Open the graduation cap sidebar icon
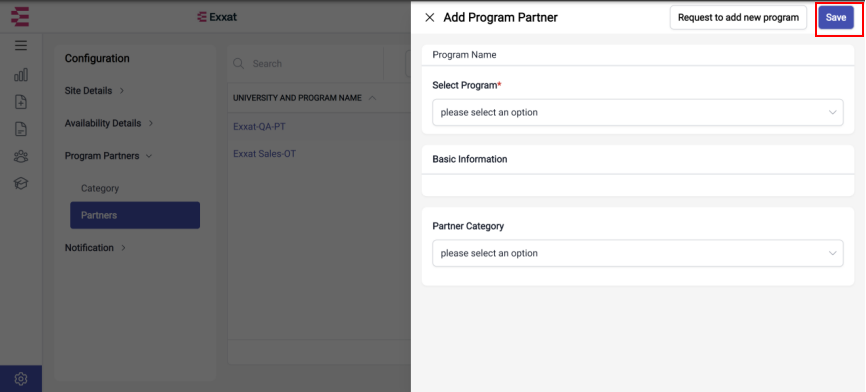 tap(21, 183)
